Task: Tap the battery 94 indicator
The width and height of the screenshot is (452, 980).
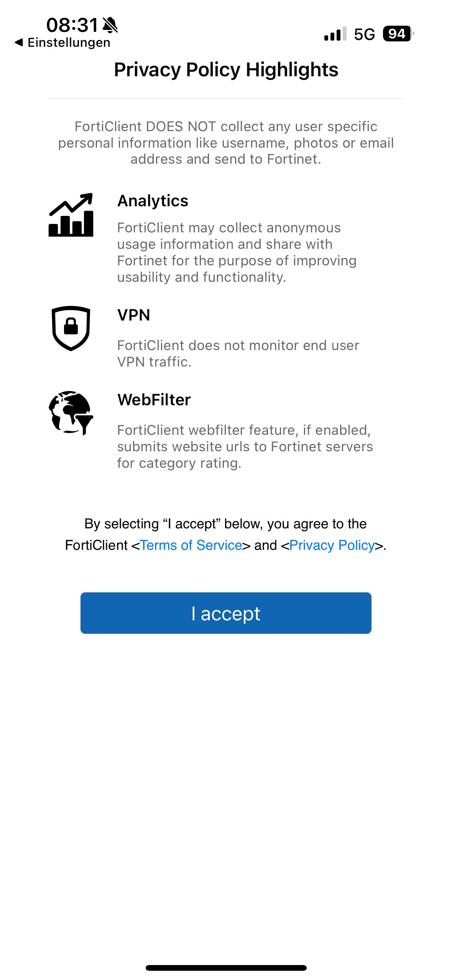Action: click(398, 34)
